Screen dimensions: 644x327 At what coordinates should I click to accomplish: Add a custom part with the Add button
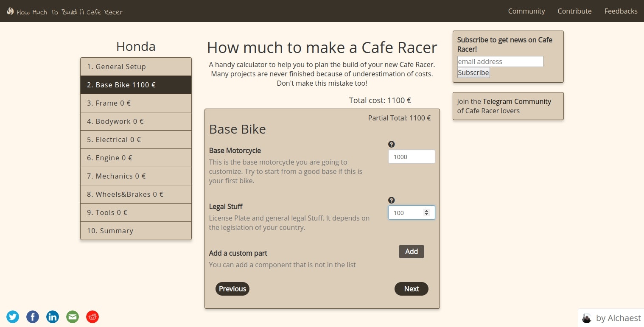click(x=412, y=252)
